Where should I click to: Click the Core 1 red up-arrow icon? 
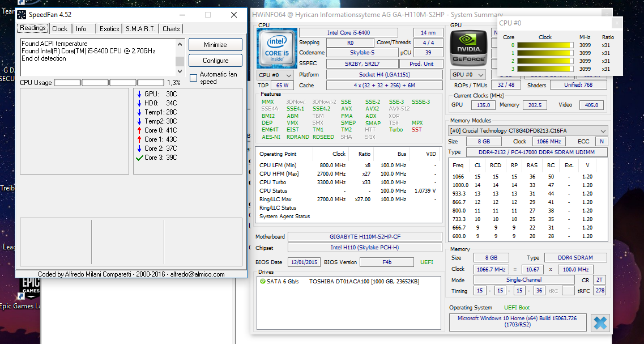(x=139, y=139)
